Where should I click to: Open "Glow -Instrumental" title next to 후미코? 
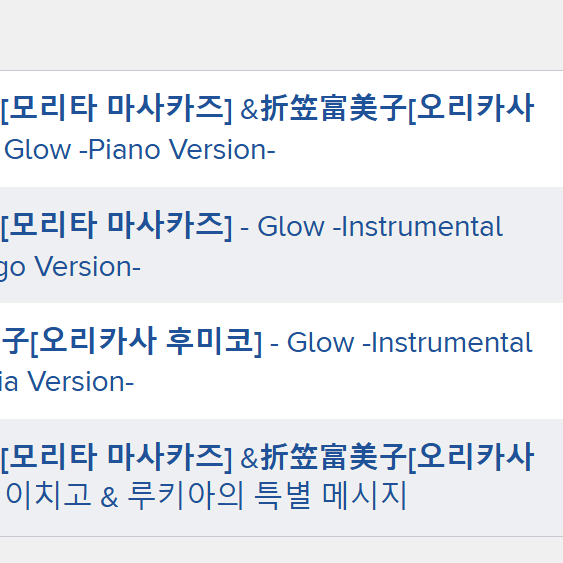(x=410, y=343)
